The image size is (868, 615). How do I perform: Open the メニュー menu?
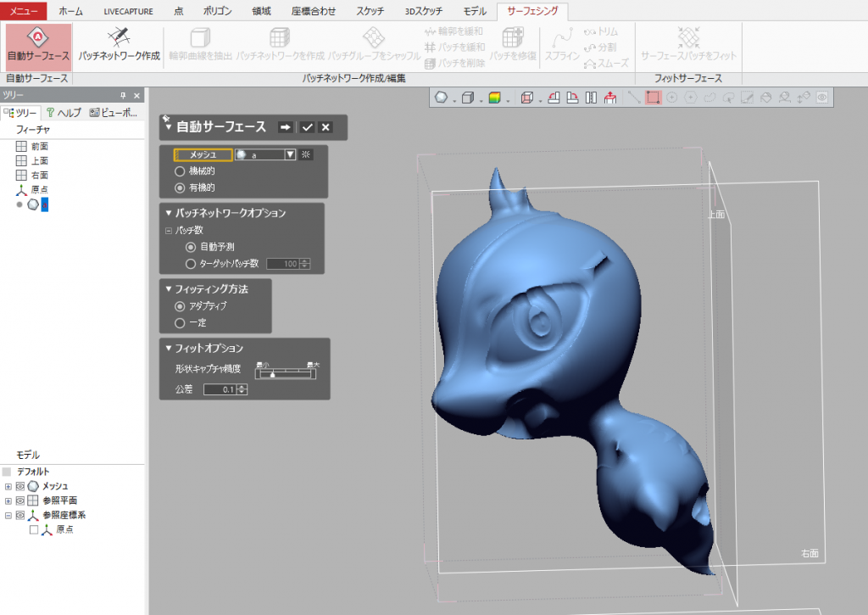[24, 11]
